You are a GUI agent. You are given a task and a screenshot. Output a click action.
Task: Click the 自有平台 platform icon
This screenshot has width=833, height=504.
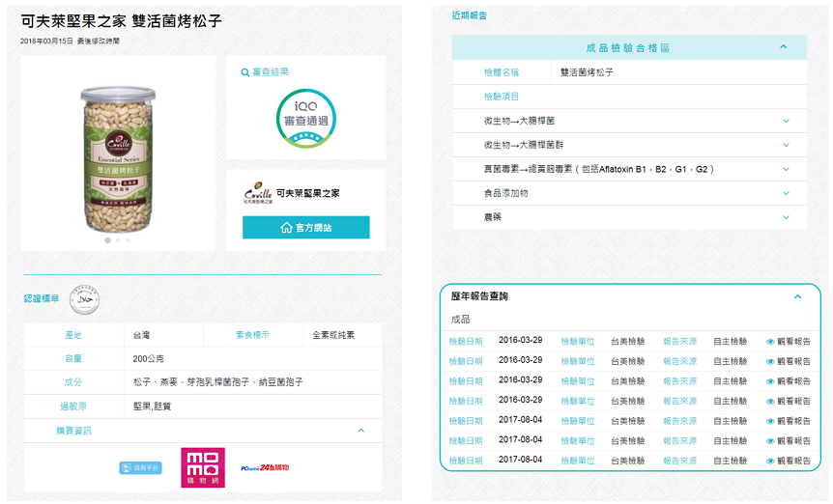[x=140, y=468]
